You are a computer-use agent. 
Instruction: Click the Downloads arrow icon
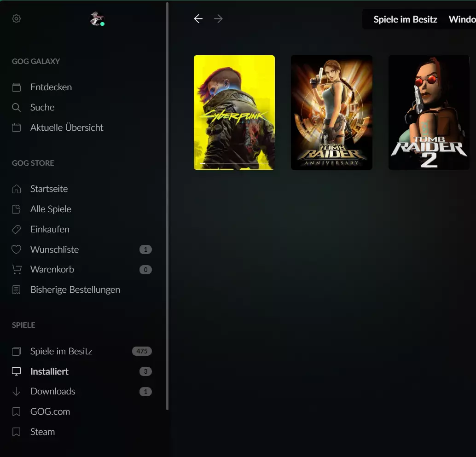click(x=17, y=392)
